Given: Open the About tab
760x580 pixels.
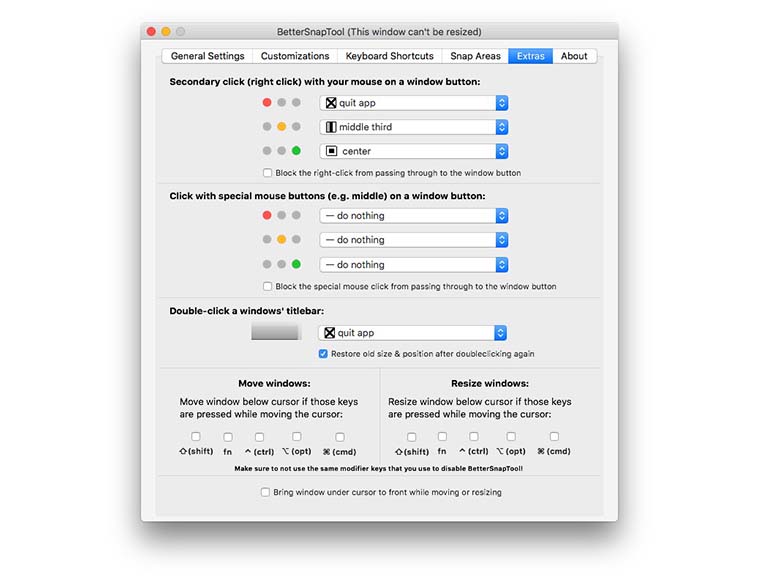Looking at the screenshot, I should click(x=574, y=56).
